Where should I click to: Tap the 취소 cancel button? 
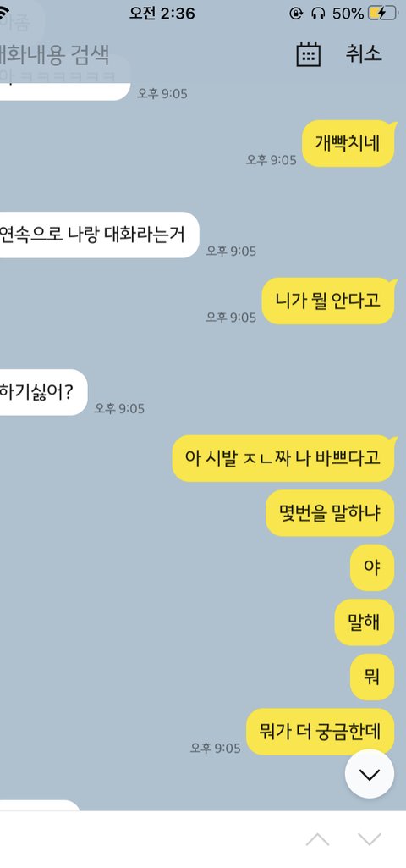364,53
